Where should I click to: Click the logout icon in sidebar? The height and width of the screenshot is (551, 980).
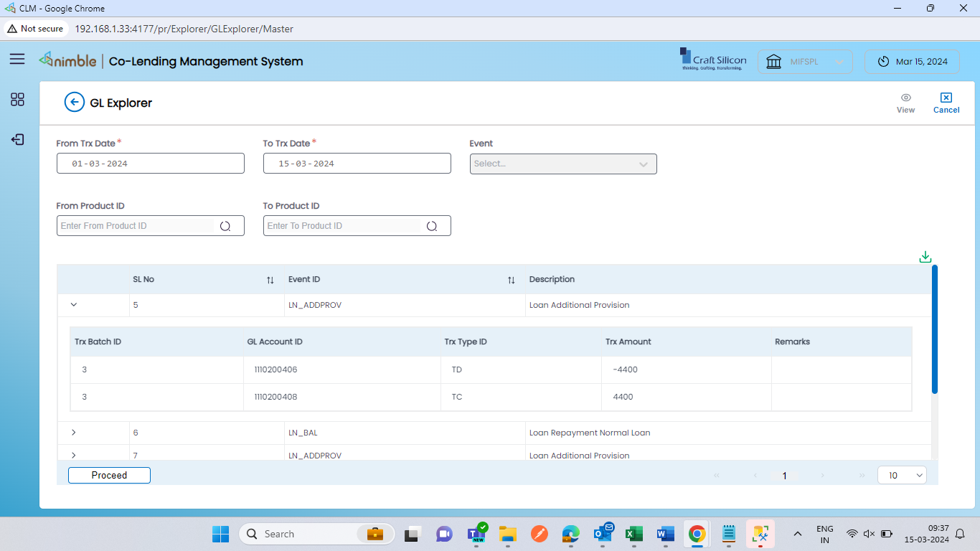pyautogui.click(x=17, y=140)
